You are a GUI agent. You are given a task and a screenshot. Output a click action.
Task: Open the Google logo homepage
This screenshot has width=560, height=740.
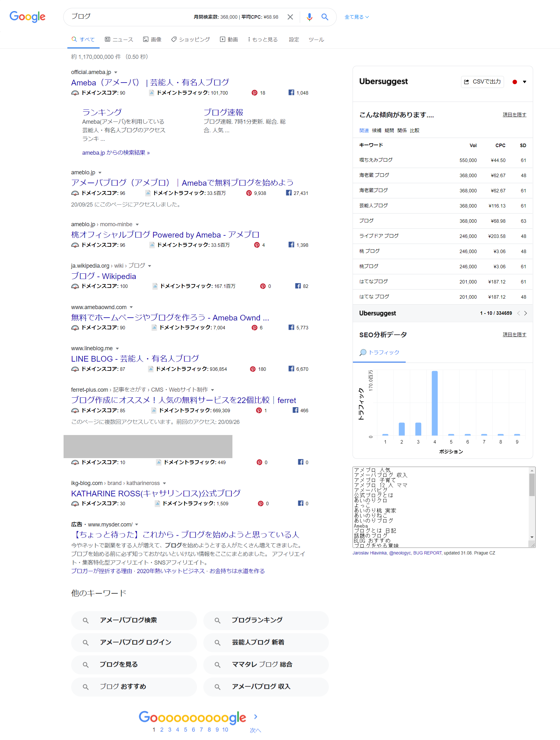click(x=28, y=16)
